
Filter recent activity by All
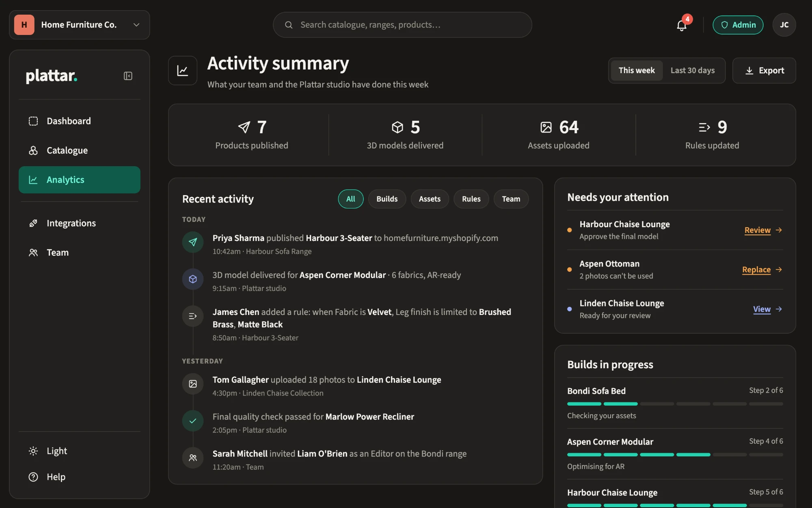(x=351, y=199)
